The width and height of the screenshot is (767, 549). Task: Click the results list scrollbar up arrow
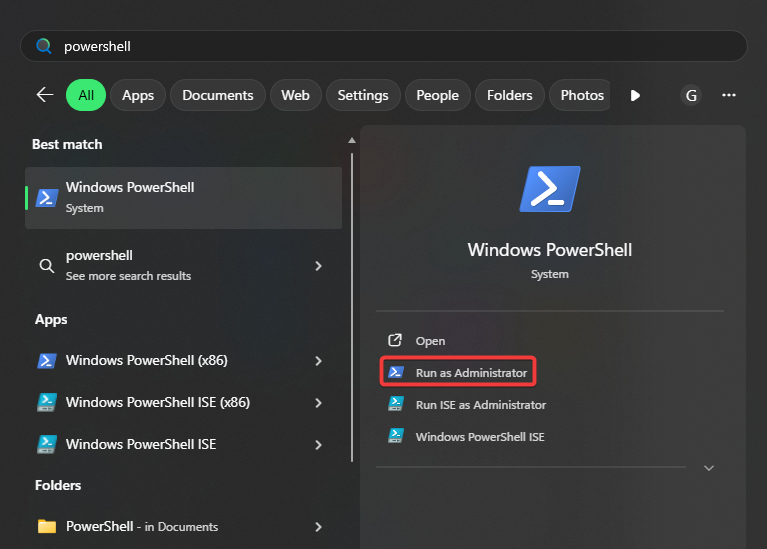352,140
